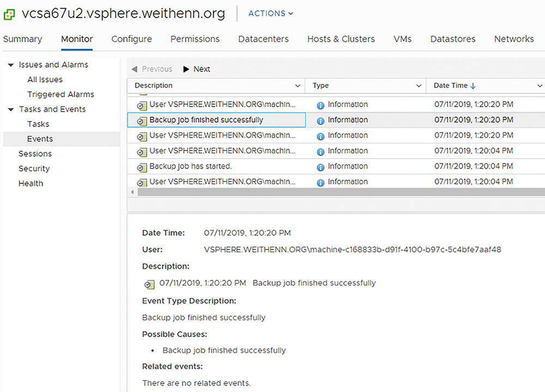
Task: Select Tasks in the sidebar
Action: [x=38, y=124]
